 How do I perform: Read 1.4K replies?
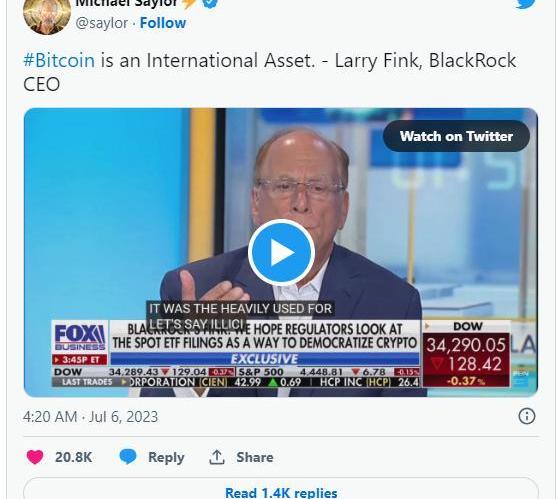coord(281,490)
